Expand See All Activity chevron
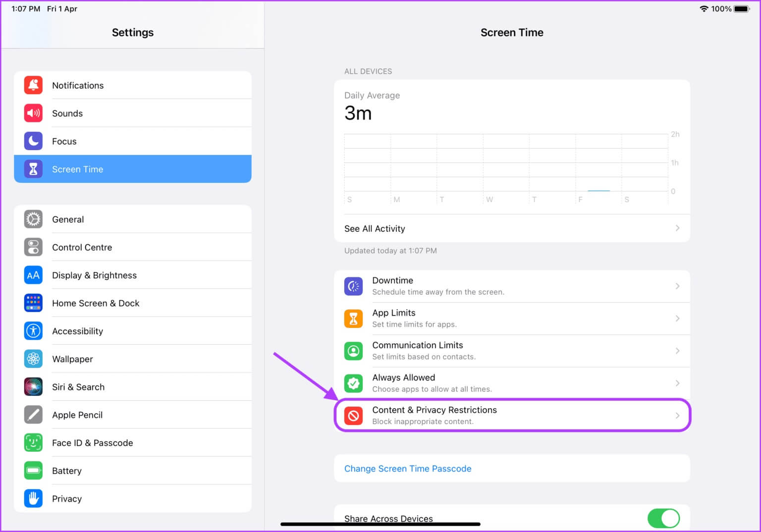This screenshot has height=532, width=761. click(677, 228)
